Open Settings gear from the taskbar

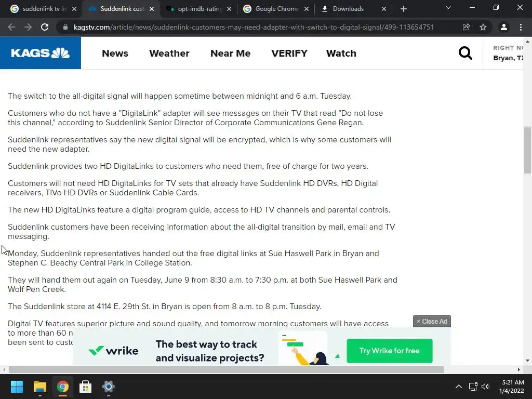(109, 387)
